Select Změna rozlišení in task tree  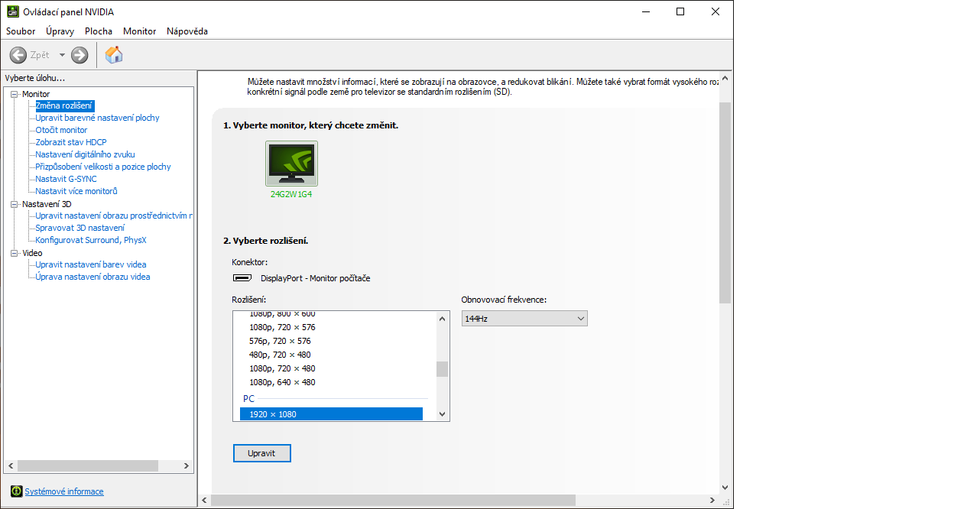click(x=64, y=105)
